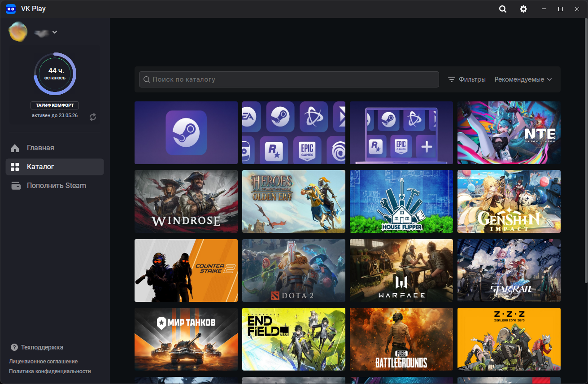The width and height of the screenshot is (588, 384).
Task: Open the Мир танков game tile
Action: [186, 339]
